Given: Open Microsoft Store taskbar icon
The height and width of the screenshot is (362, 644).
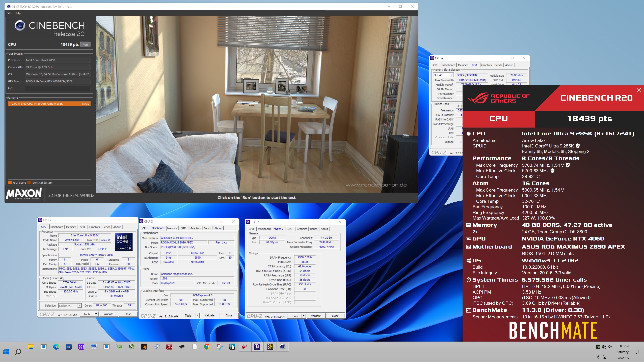Looking at the screenshot, I should 68,347.
